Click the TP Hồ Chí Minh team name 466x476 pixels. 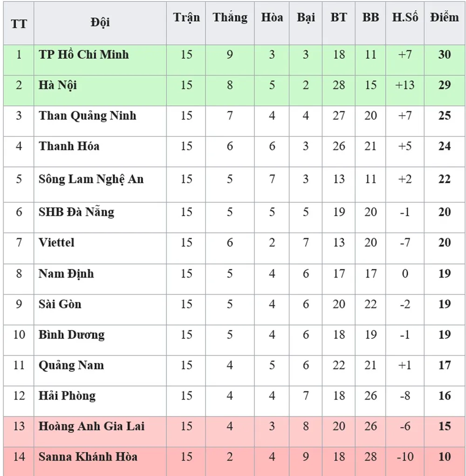coord(83,54)
